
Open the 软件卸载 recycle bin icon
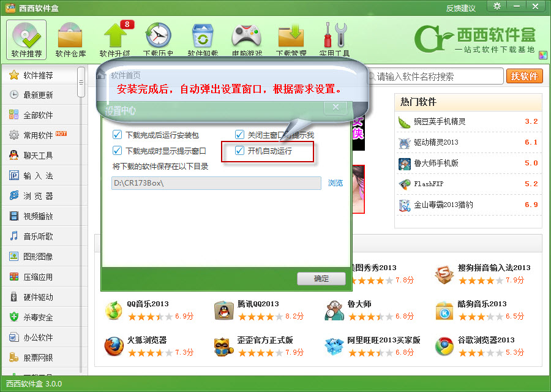click(203, 39)
